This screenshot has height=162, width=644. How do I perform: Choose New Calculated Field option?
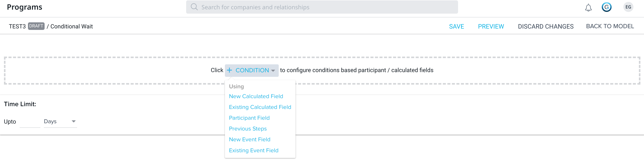tap(256, 96)
